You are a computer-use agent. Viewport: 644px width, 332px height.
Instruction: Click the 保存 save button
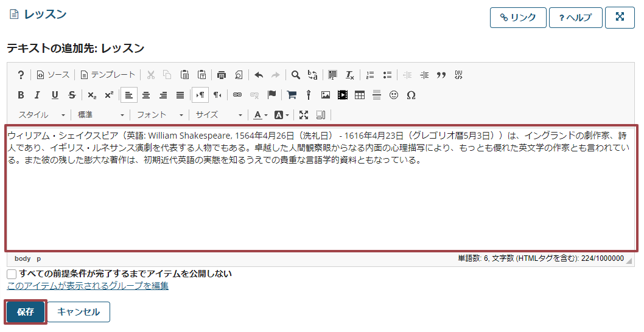pos(26,312)
